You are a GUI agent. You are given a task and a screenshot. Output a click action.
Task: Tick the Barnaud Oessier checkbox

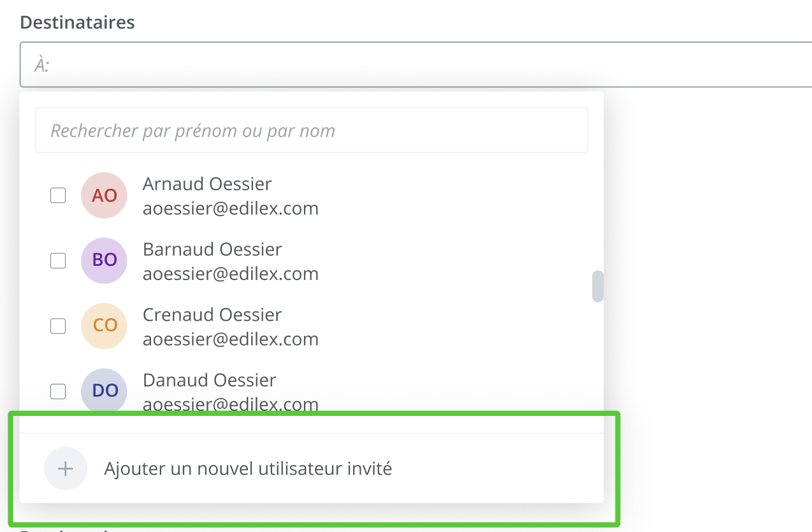coord(58,260)
